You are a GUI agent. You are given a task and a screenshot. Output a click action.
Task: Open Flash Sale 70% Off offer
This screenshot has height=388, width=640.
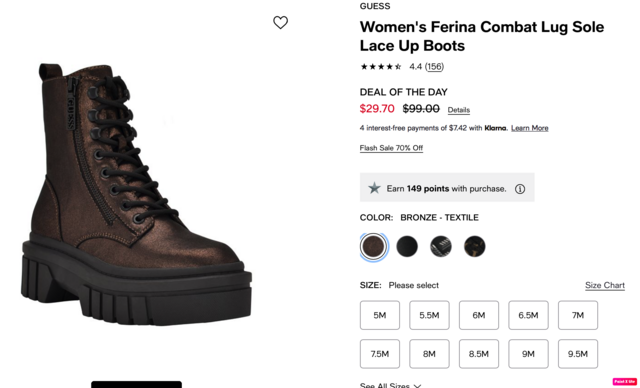[x=391, y=148]
